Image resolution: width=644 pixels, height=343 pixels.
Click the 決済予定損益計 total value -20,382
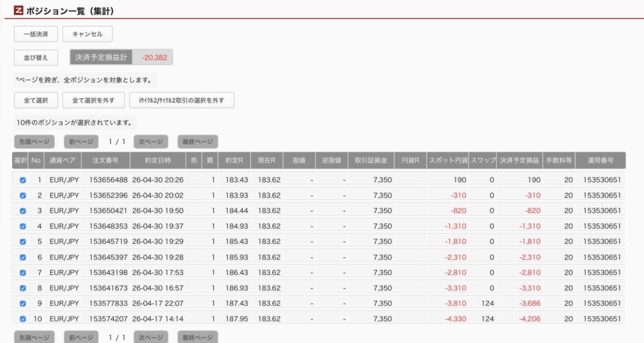[x=155, y=57]
